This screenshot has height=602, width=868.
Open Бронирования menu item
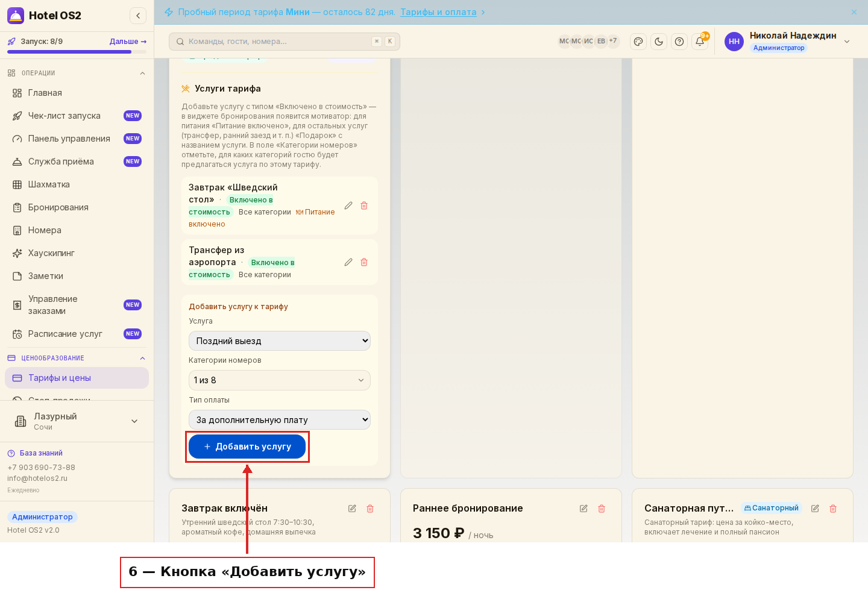click(77, 207)
